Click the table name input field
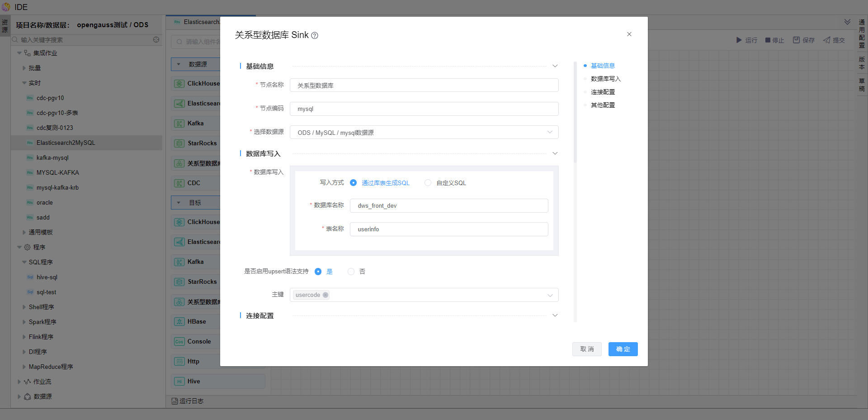 448,229
